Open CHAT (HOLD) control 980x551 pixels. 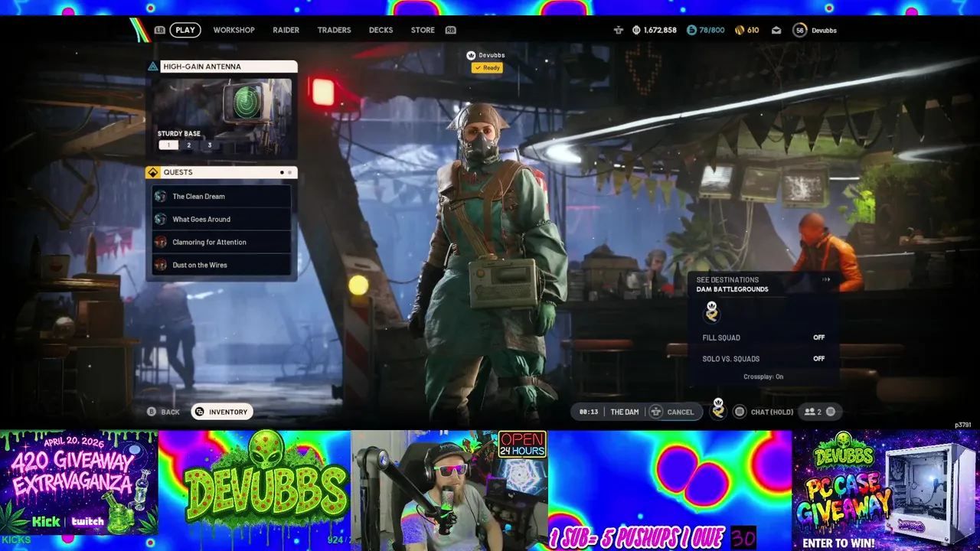pyautogui.click(x=772, y=412)
